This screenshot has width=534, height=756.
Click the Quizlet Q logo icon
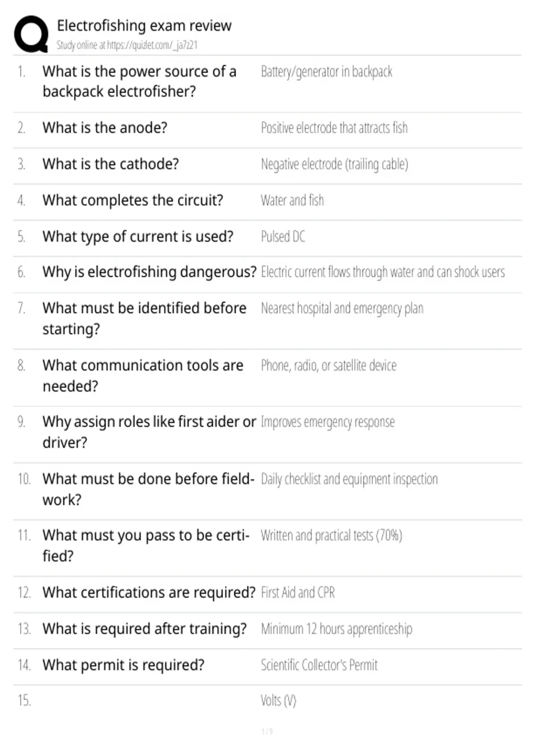(x=31, y=34)
